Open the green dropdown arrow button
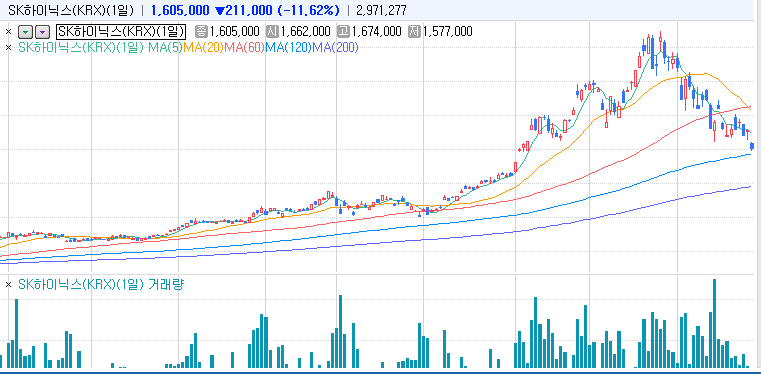761x375 pixels. coord(26,32)
